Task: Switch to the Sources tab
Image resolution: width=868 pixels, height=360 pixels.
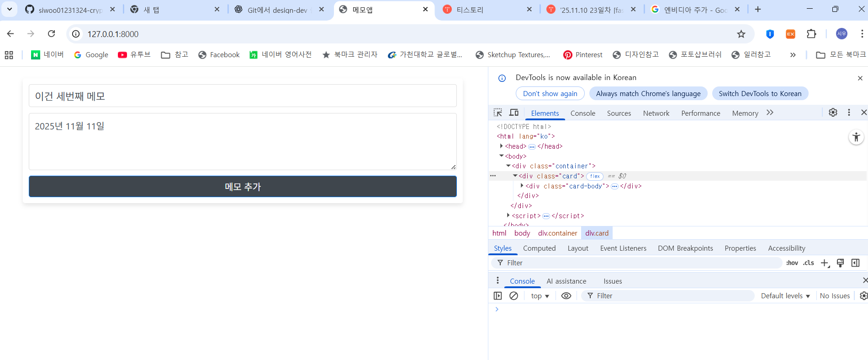Action: 619,113
